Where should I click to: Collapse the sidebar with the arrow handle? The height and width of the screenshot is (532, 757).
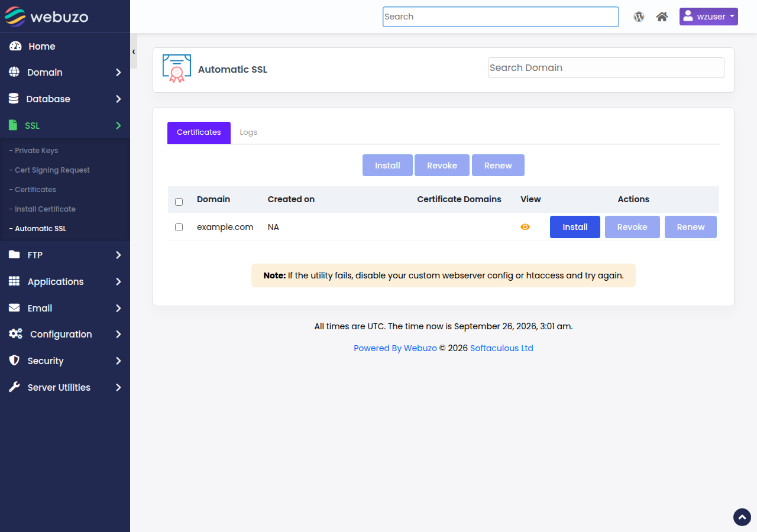[134, 51]
